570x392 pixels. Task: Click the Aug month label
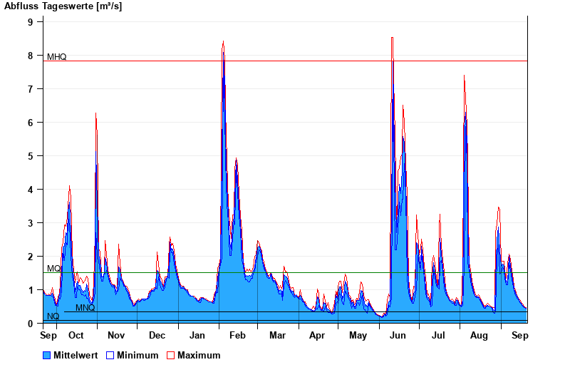pyautogui.click(x=479, y=335)
